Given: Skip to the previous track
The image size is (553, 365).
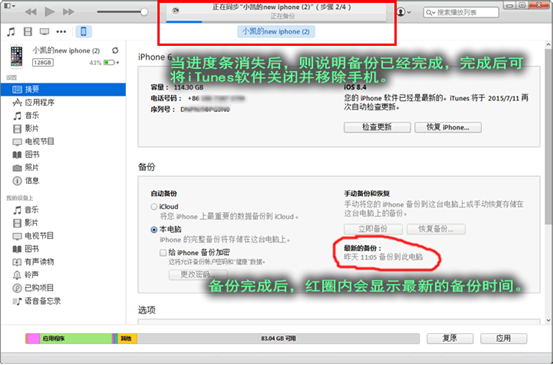Looking at the screenshot, I should click(31, 12).
